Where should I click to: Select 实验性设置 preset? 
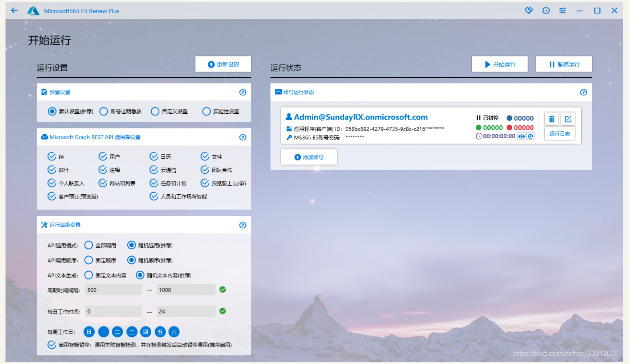[x=206, y=111]
